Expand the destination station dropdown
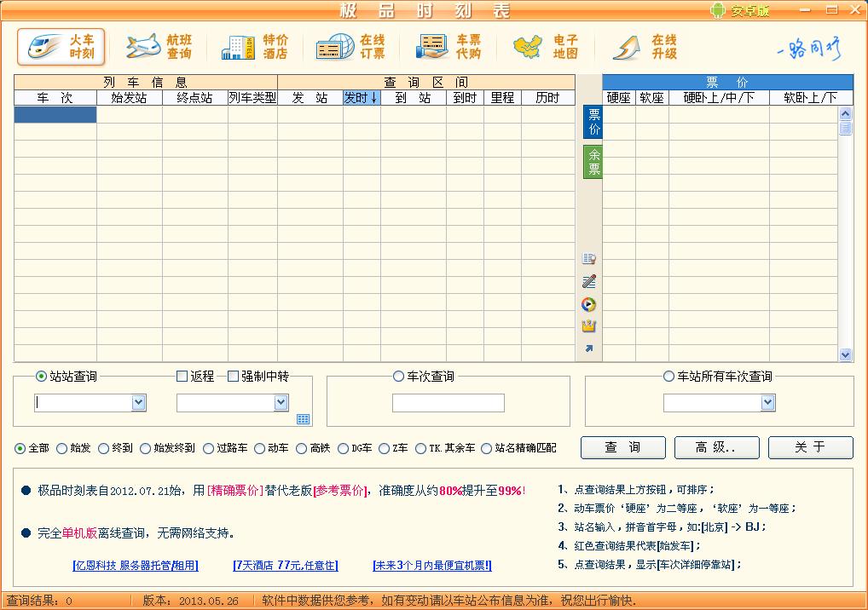This screenshot has width=868, height=610. (281, 403)
